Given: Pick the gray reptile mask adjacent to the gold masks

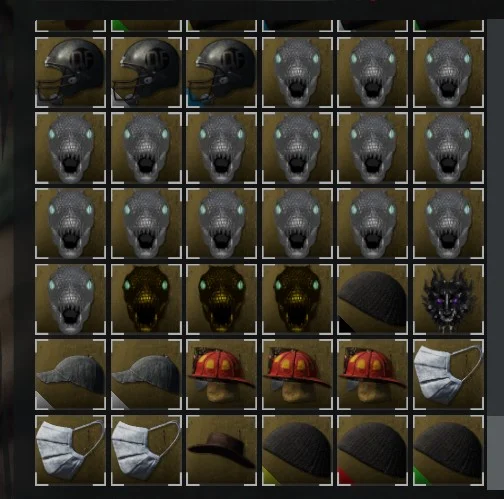Looking at the screenshot, I should tap(70, 299).
